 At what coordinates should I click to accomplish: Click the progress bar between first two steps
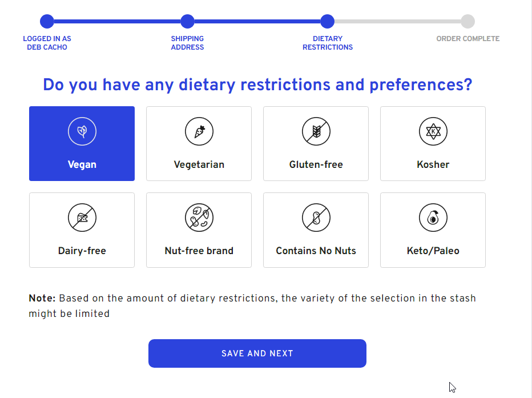pyautogui.click(x=117, y=22)
